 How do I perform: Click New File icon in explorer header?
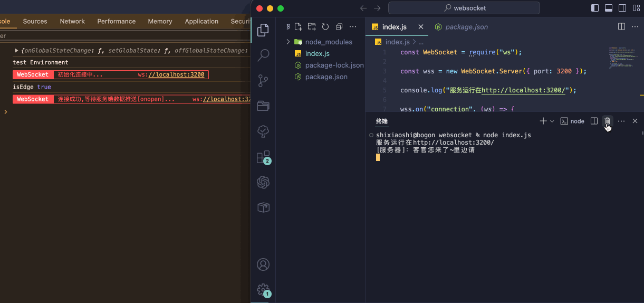[x=299, y=27]
